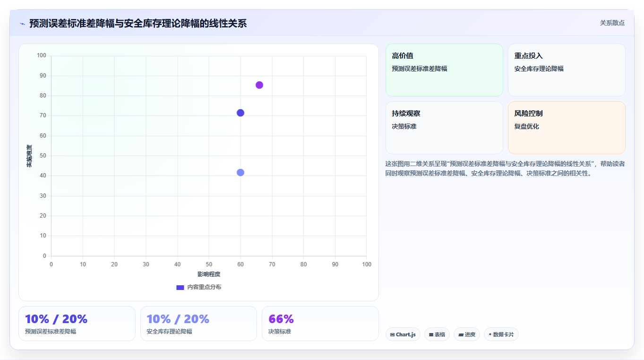Image resolution: width=644 pixels, height=360 pixels.
Task: Open the 风险控制 quadrant card
Action: (567, 128)
